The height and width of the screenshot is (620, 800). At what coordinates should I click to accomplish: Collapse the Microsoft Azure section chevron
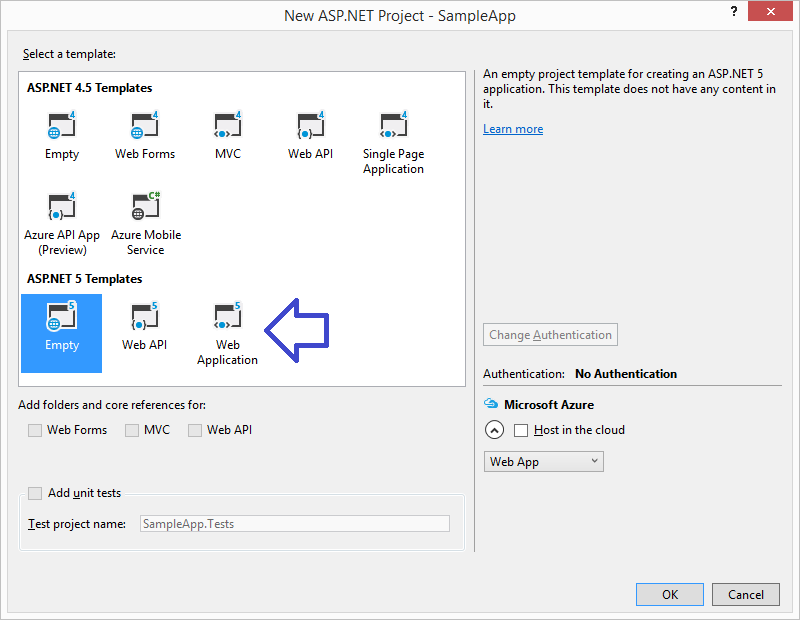[494, 430]
